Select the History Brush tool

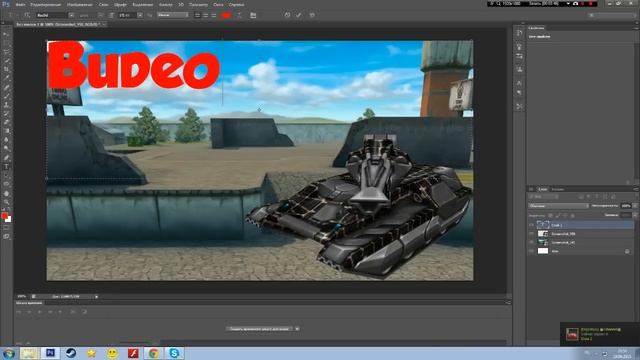tap(7, 113)
